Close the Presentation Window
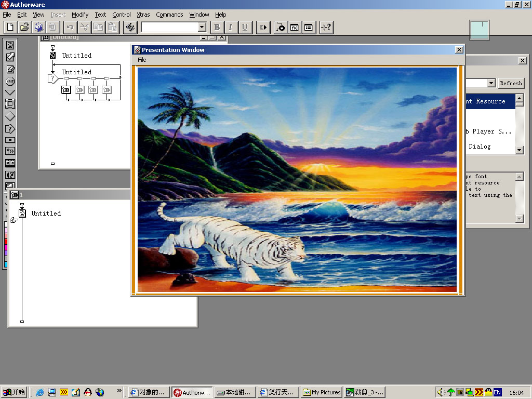 pyautogui.click(x=459, y=50)
